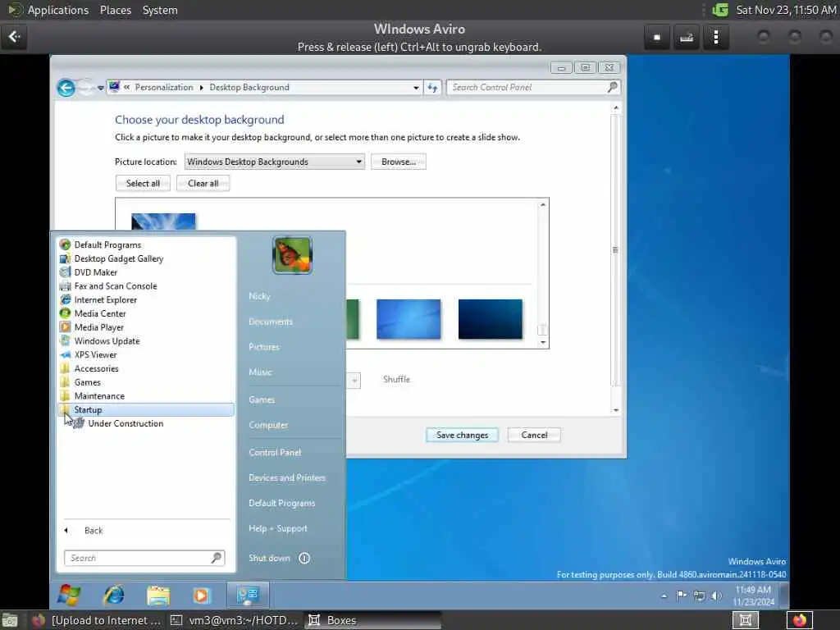Collapse the Startup folder
This screenshot has width=840, height=630.
pyautogui.click(x=146, y=410)
